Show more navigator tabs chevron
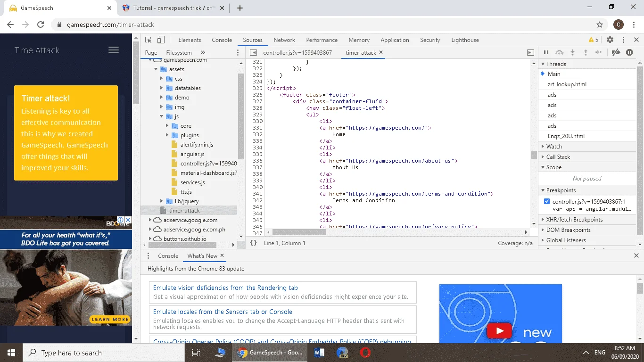The image size is (644, 362). click(x=203, y=53)
